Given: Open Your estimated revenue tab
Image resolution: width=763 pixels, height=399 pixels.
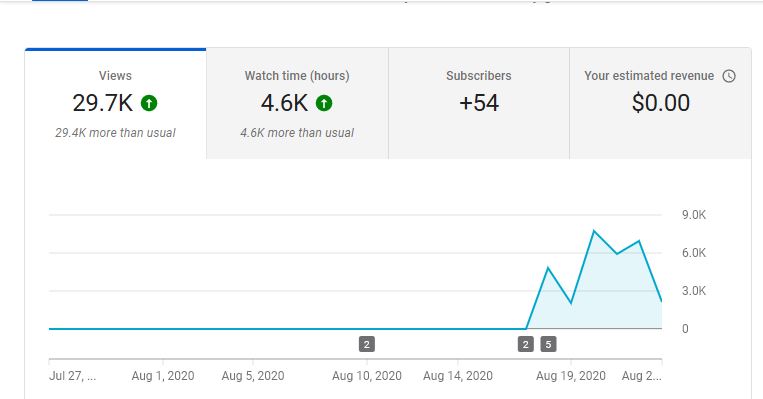Looking at the screenshot, I should (660, 104).
